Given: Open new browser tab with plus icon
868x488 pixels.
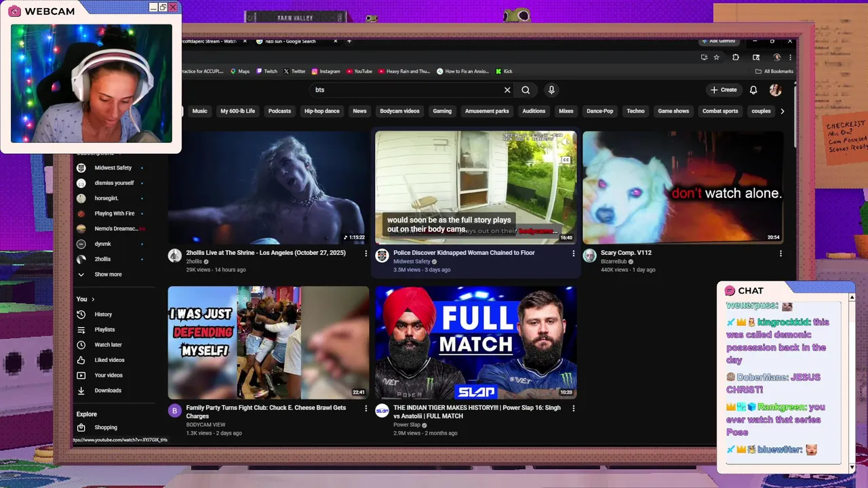Looking at the screenshot, I should (349, 41).
